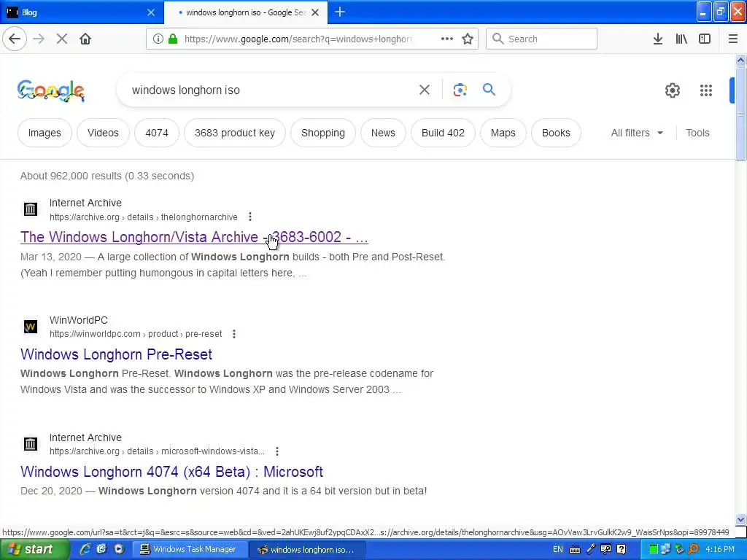Submit search with magnifier icon
This screenshot has height=560, width=747.
coord(489,90)
